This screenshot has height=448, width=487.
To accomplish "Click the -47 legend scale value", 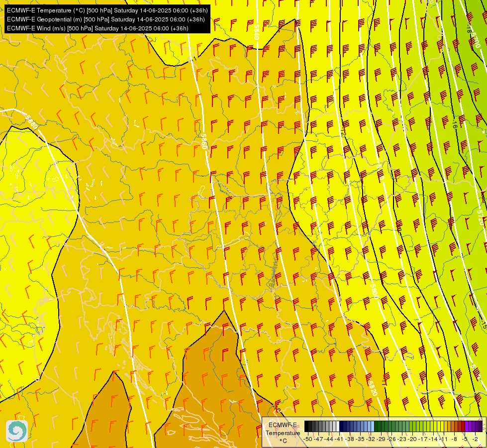I will (318, 439).
